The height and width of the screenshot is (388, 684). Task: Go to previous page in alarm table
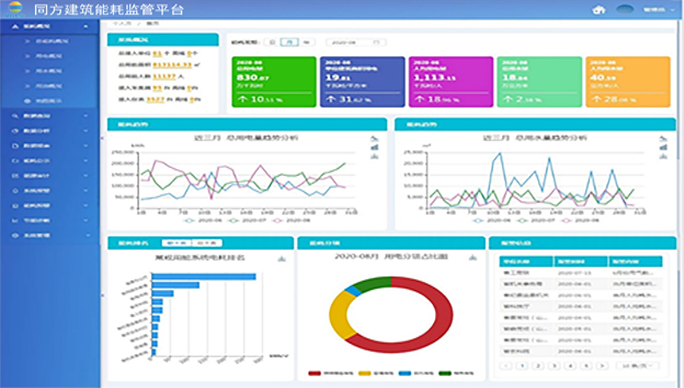tap(506, 366)
